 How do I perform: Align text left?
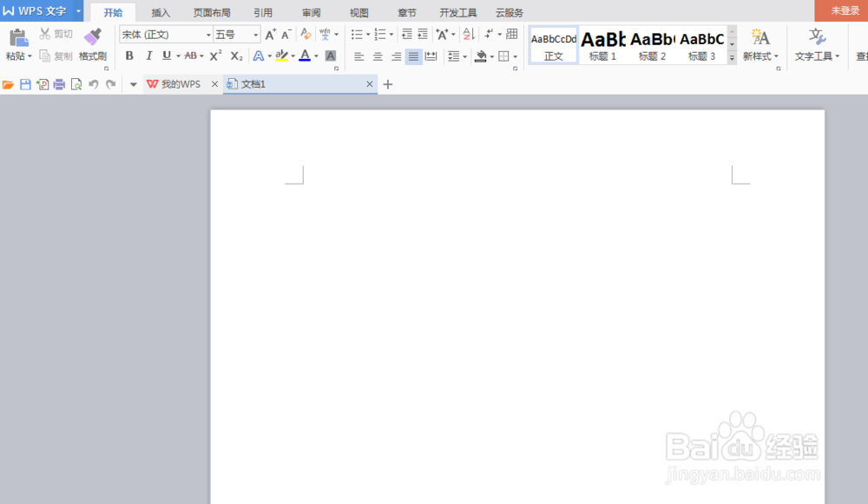[358, 56]
